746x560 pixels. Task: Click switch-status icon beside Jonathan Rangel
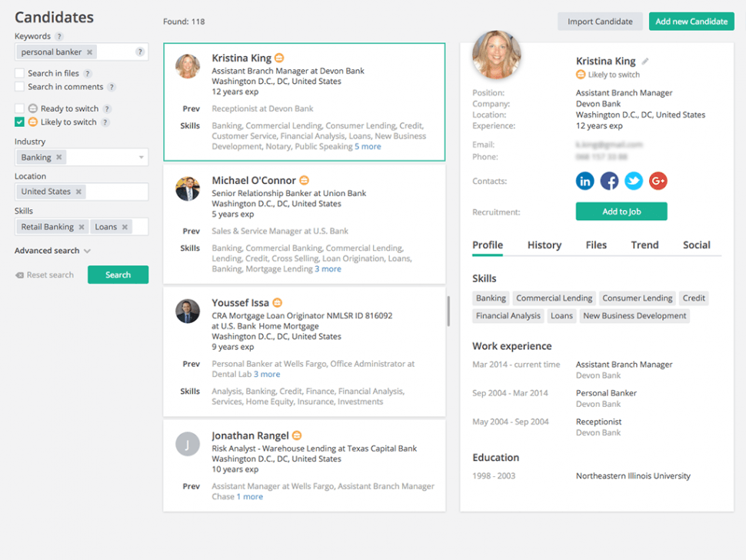(x=297, y=435)
